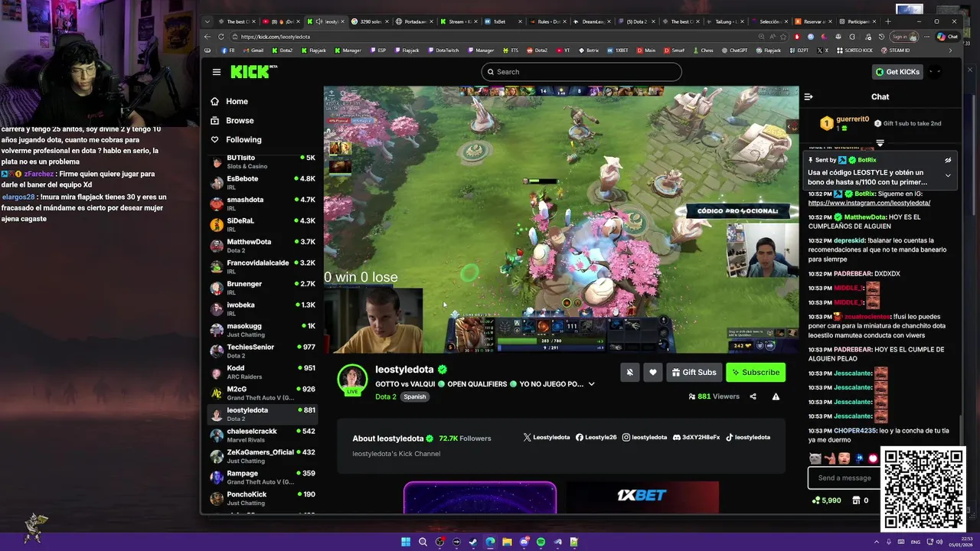The width and height of the screenshot is (980, 551).
Task: Open the browser Chat copilot button
Action: 948,37
